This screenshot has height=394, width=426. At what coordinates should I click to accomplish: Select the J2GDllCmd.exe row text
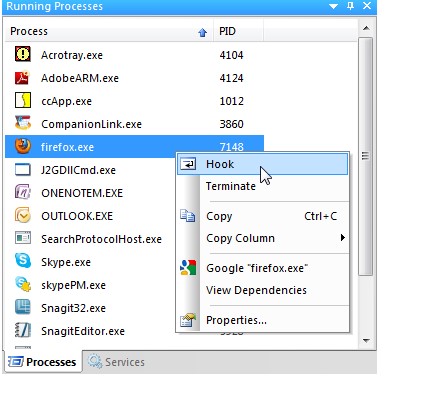tap(78, 170)
